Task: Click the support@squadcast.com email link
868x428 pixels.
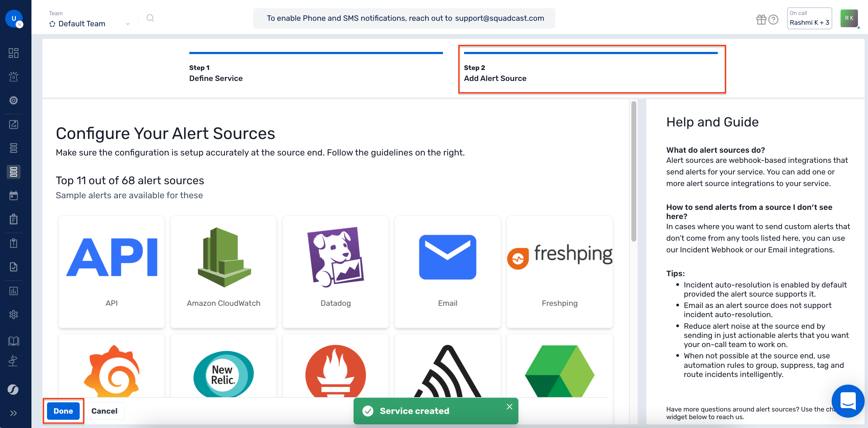Action: (499, 18)
